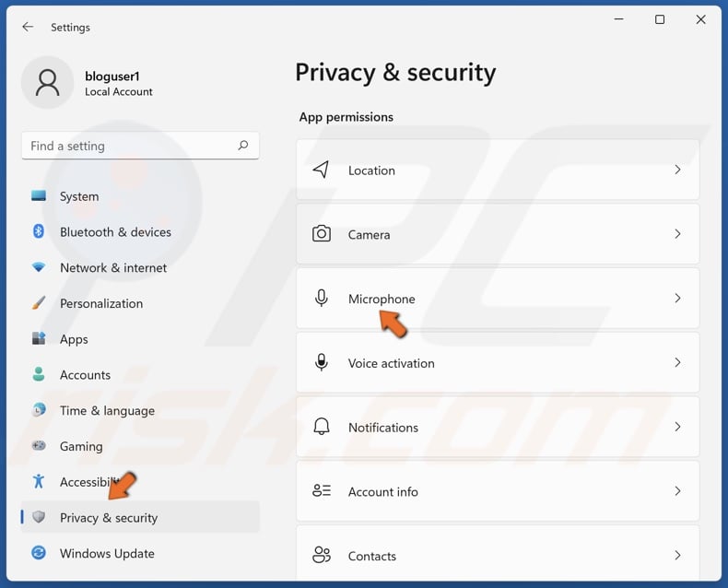Open Voice activation settings

click(498, 363)
